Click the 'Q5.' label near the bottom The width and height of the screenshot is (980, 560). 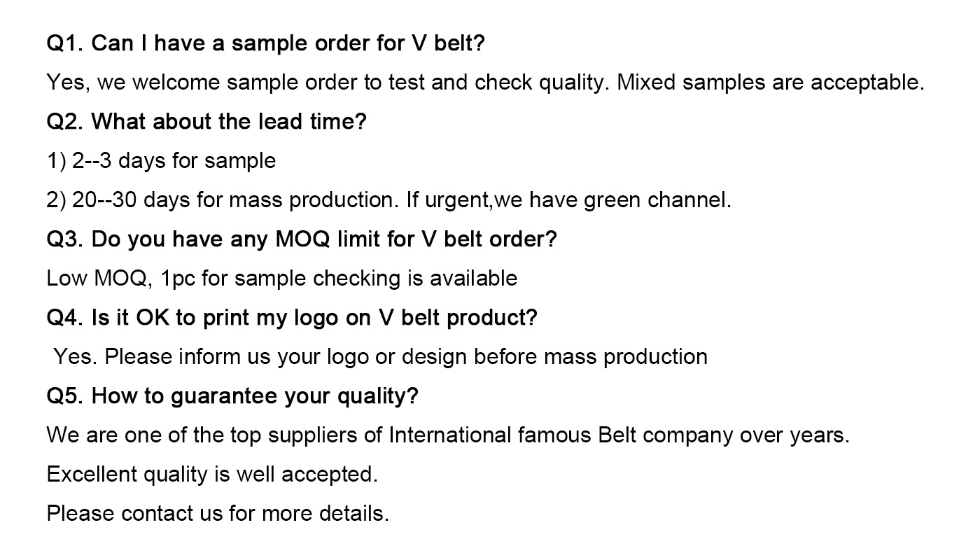[x=66, y=396]
